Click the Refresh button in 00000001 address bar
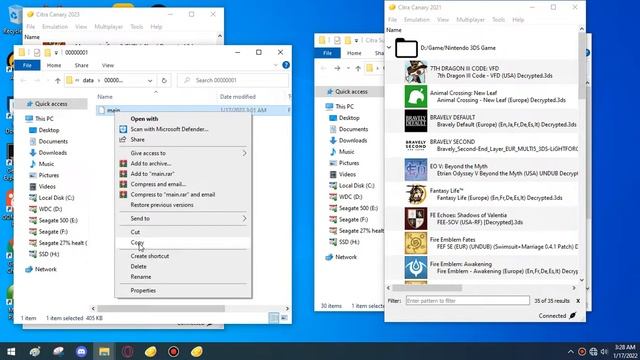Image resolution: width=640 pixels, height=360 pixels. 164,80
